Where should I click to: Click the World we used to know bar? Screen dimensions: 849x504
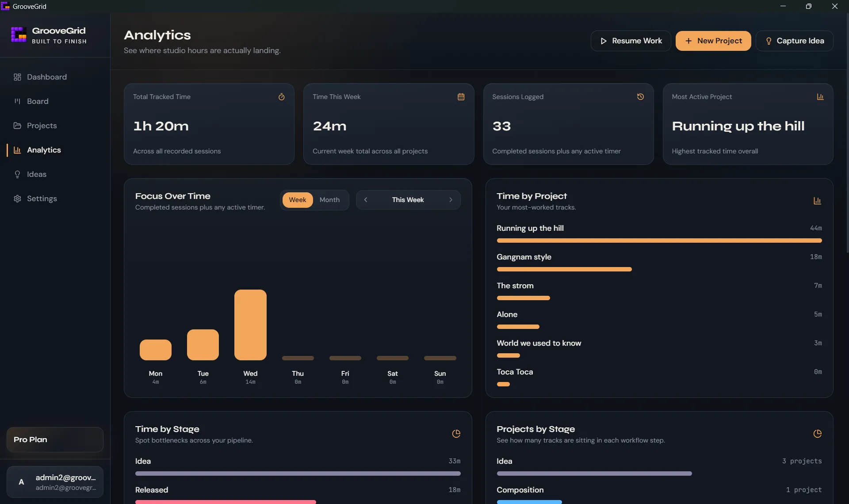coord(509,355)
